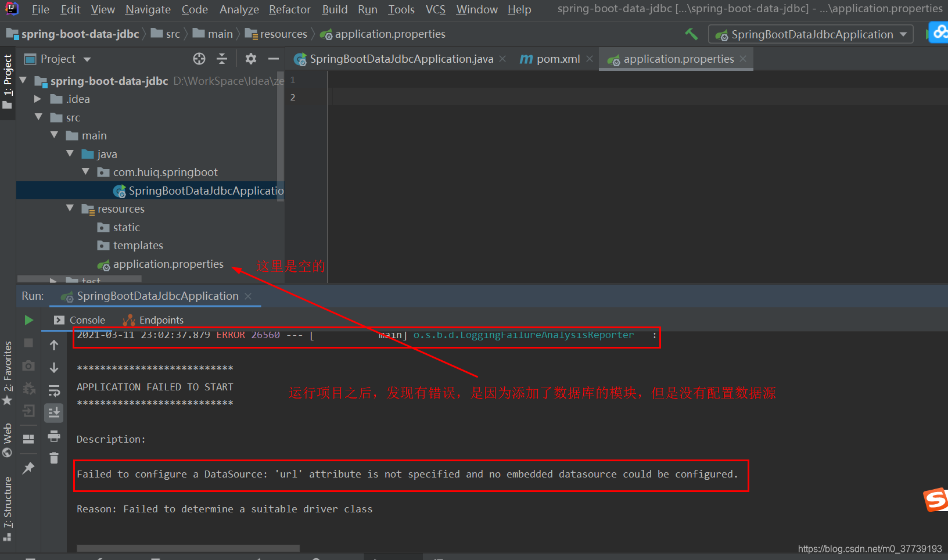Open the run configuration dropdown SpringBootDataJdbcApplication
Screen dimensions: 948x560
click(x=811, y=34)
